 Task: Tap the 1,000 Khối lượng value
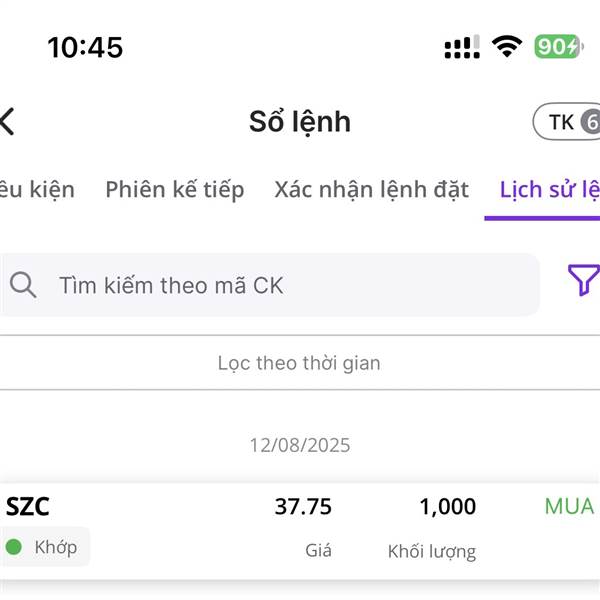(448, 507)
